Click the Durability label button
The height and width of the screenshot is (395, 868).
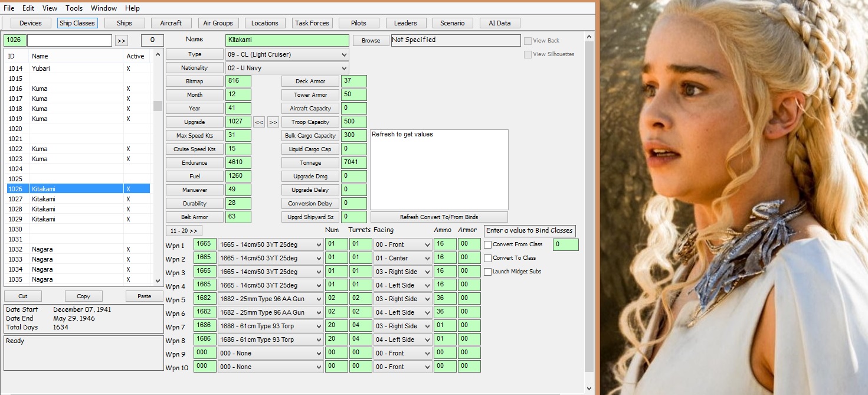[195, 204]
